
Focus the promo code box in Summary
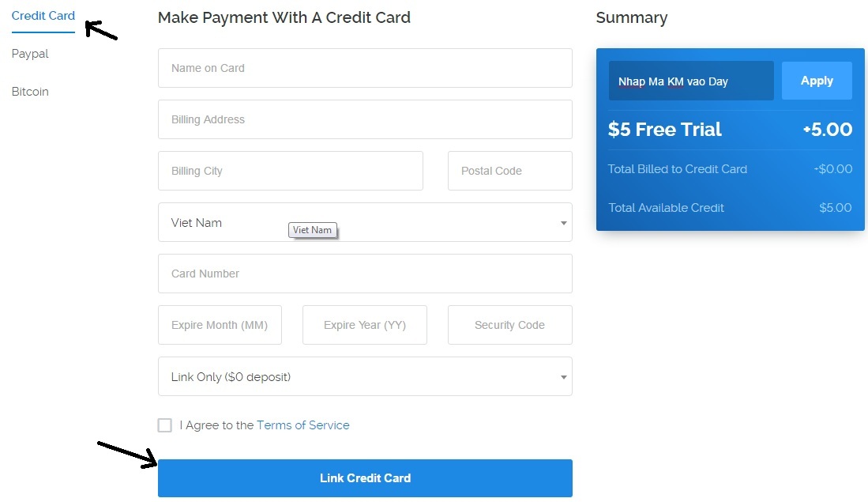point(690,81)
